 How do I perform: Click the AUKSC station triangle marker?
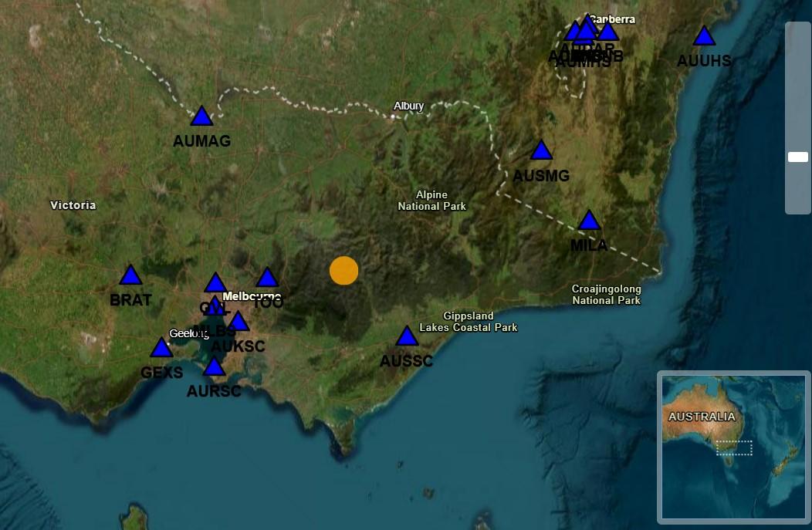[x=239, y=322]
